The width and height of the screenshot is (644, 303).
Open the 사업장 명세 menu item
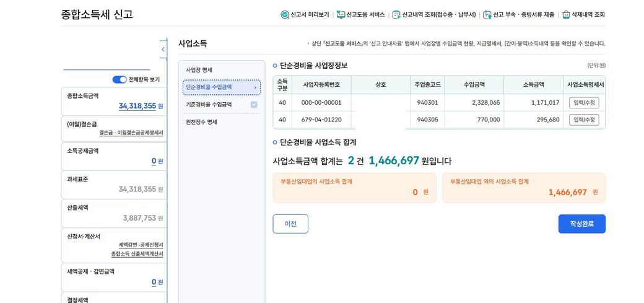click(199, 69)
